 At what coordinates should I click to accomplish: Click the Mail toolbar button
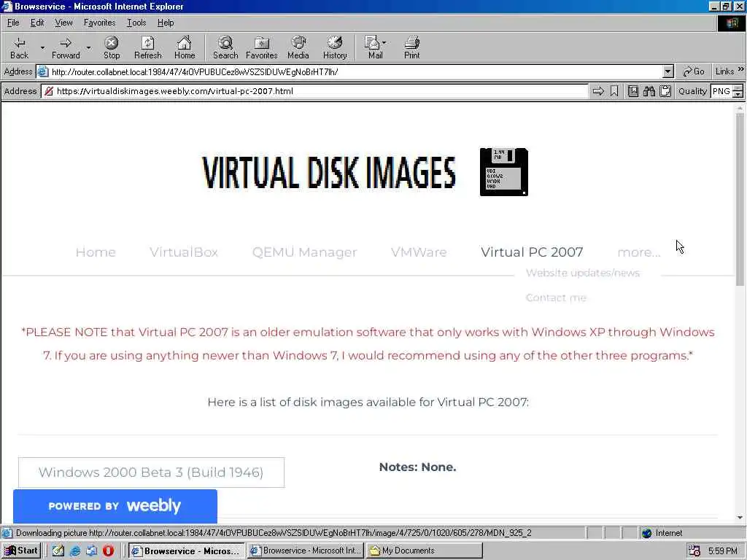click(376, 47)
